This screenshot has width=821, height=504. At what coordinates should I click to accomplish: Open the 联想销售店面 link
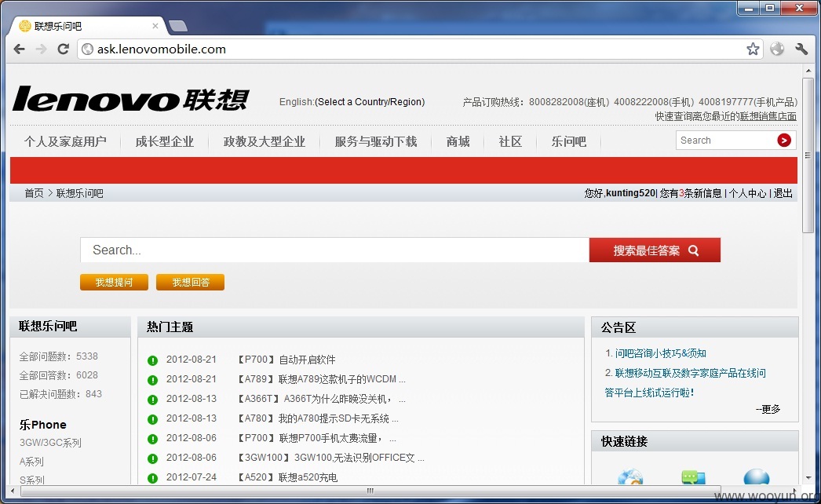tap(768, 116)
